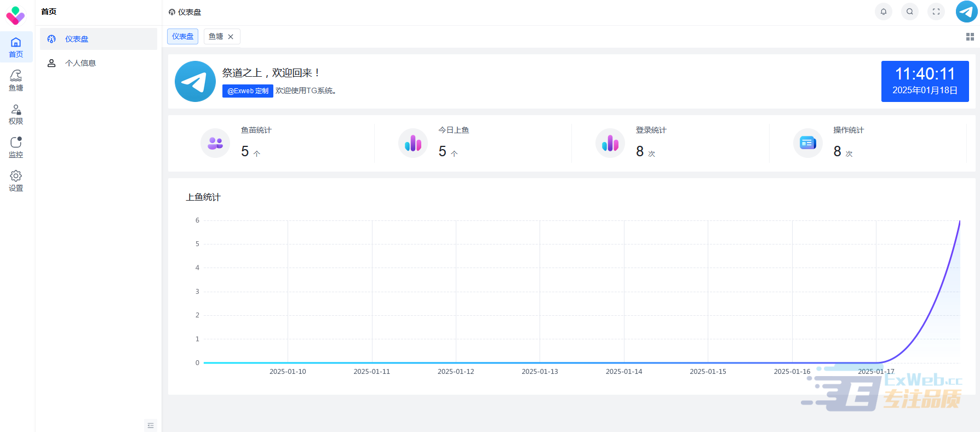The height and width of the screenshot is (432, 980).
Task: Click the 今日上鱼 bar chart icon
Action: (413, 144)
